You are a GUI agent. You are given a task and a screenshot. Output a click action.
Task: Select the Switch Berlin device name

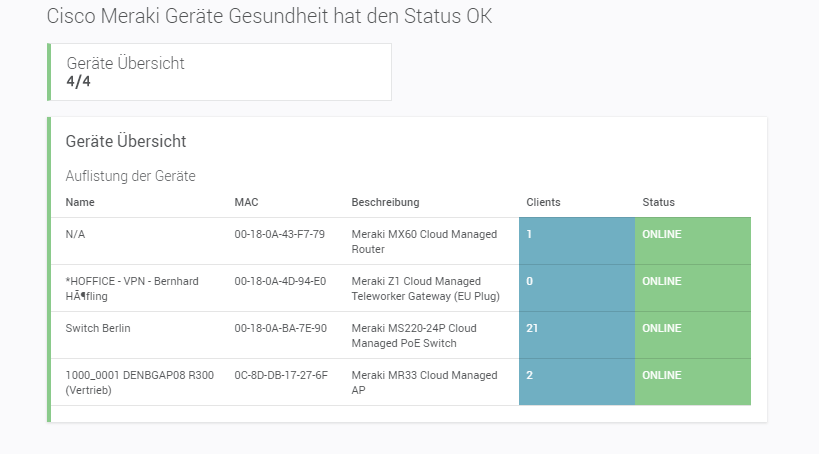click(98, 328)
